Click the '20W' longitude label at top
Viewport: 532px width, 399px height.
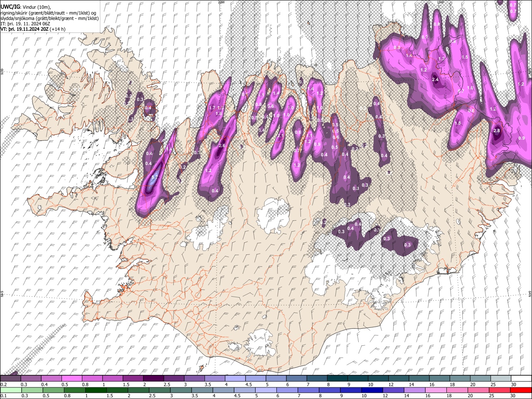[x=221, y=2]
